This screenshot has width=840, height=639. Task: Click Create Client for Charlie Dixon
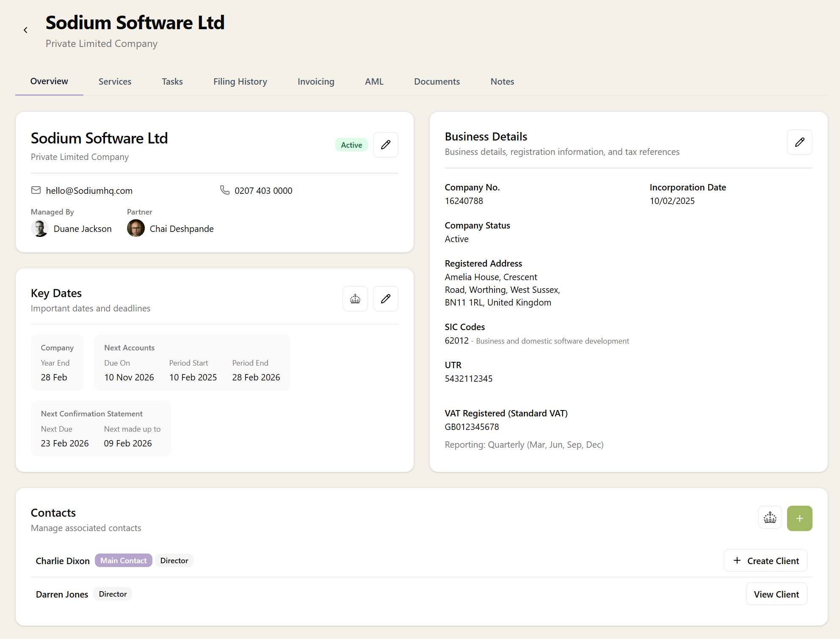point(765,560)
